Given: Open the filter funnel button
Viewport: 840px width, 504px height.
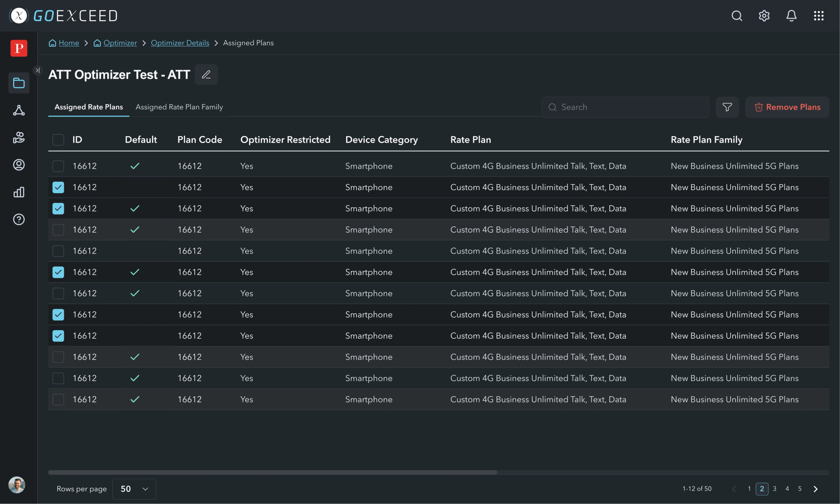Looking at the screenshot, I should (727, 107).
